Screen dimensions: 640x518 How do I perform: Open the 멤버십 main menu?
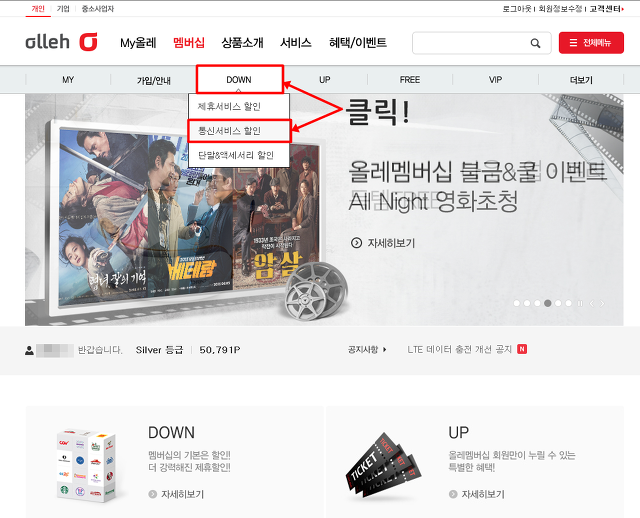189,42
